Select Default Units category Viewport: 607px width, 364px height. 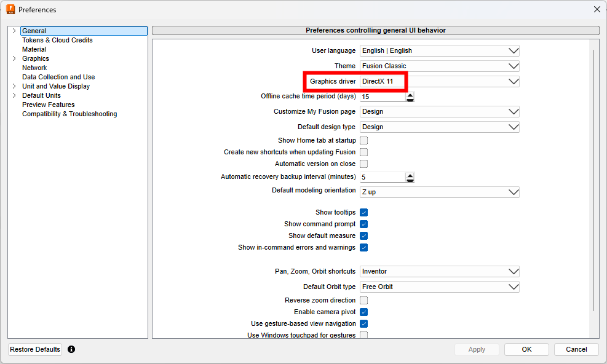tap(41, 95)
